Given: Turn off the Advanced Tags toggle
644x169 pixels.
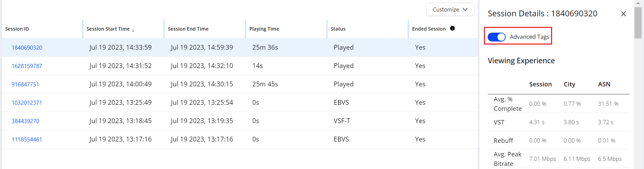Looking at the screenshot, I should 496,37.
